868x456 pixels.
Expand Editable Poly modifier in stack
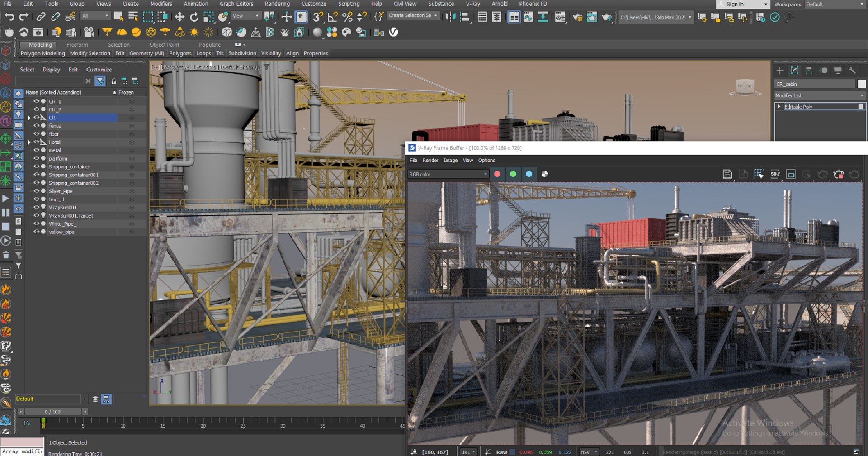[x=779, y=107]
